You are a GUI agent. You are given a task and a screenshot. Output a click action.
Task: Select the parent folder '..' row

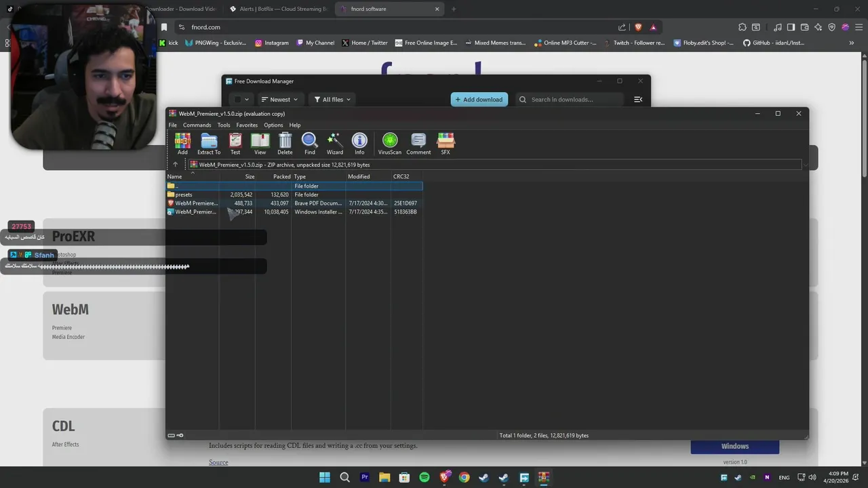[x=294, y=186]
